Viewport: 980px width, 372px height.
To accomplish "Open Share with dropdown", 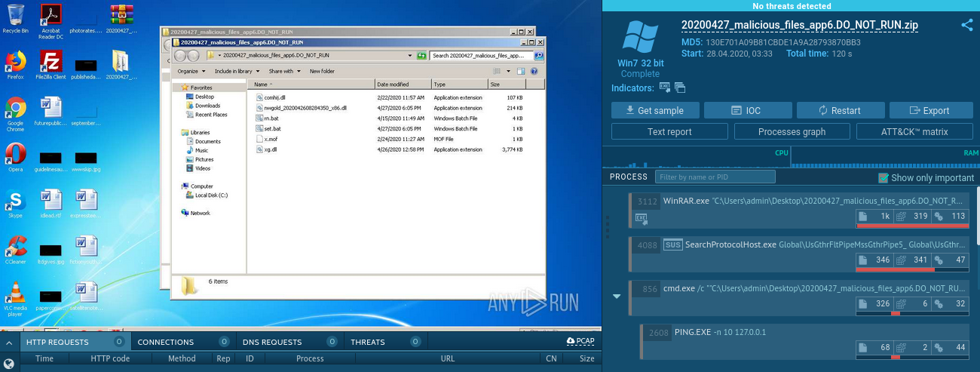I will 283,71.
